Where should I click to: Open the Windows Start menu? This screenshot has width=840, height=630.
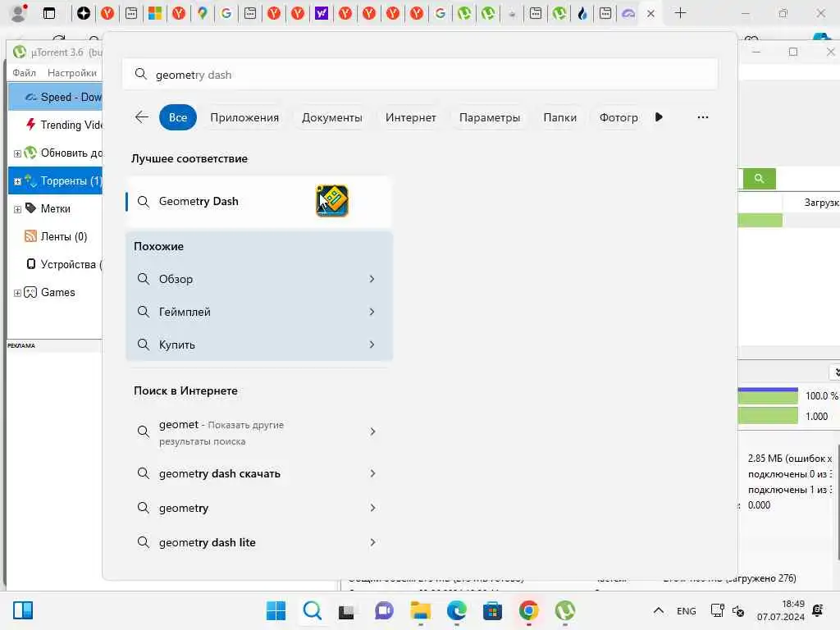(x=276, y=610)
